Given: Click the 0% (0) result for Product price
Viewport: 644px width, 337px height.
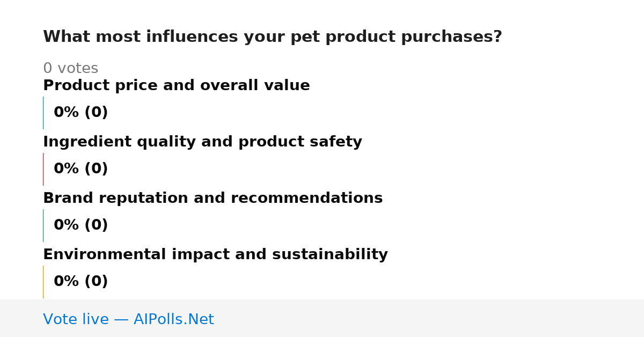Looking at the screenshot, I should click(80, 113).
